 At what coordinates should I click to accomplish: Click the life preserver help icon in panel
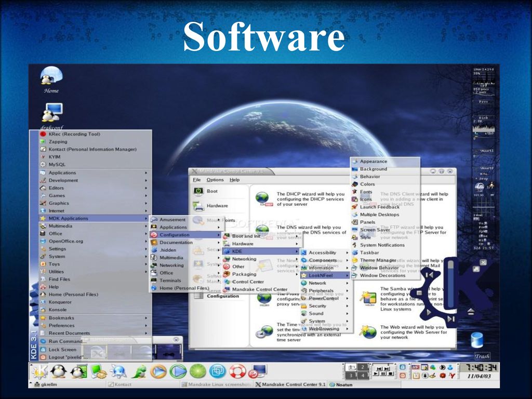[x=237, y=371]
